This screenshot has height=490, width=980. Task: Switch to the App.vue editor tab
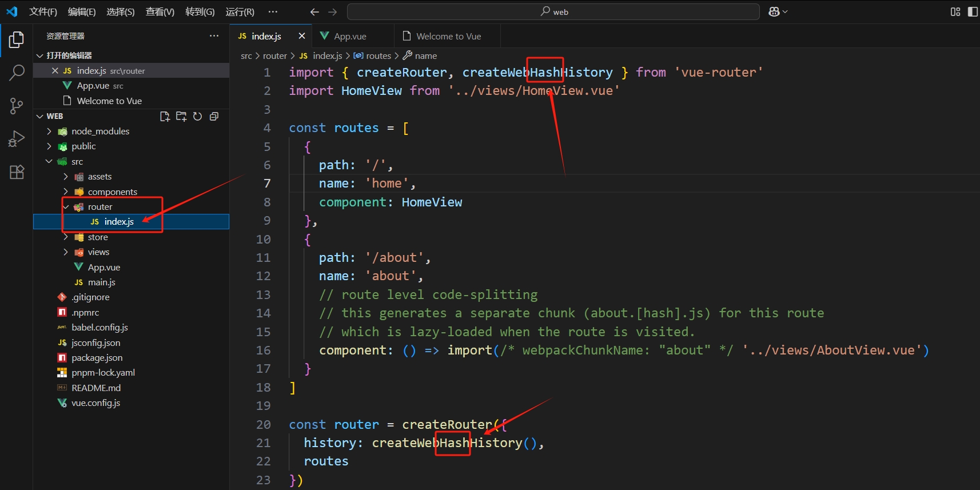(x=349, y=37)
